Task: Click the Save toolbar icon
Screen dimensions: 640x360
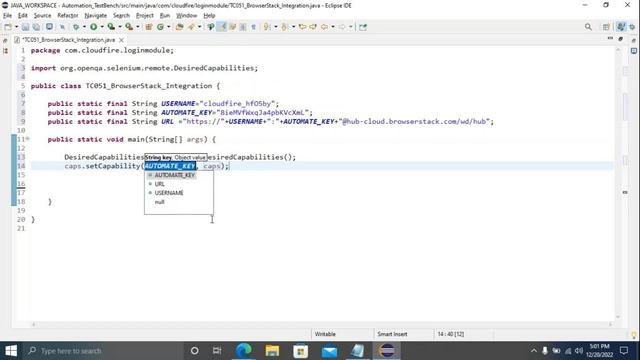Action: tap(25, 27)
